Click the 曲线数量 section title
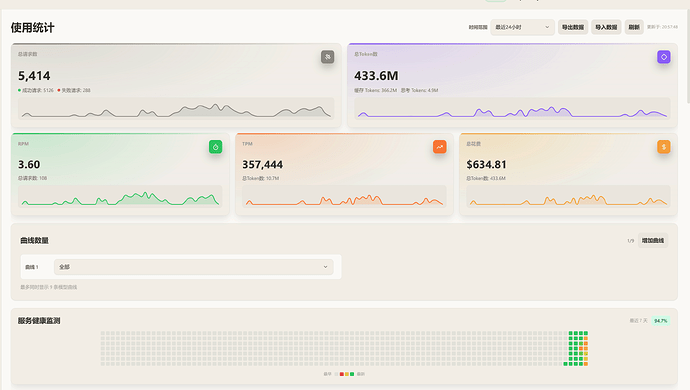690x390 pixels. (34, 241)
